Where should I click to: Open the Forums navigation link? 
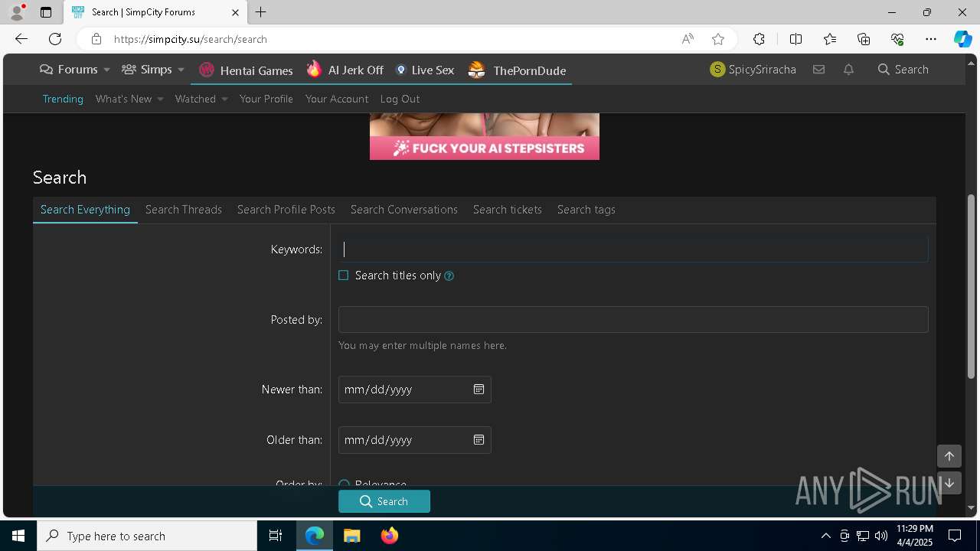coord(69,70)
